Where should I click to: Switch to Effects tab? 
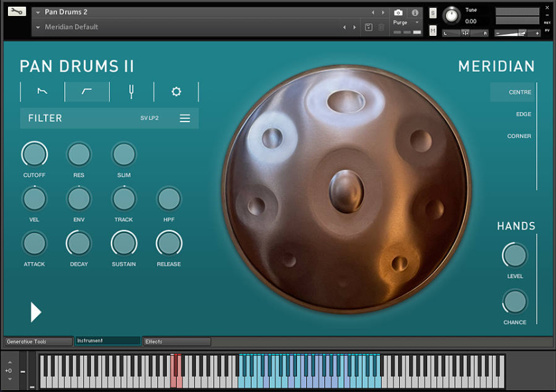coord(177,342)
